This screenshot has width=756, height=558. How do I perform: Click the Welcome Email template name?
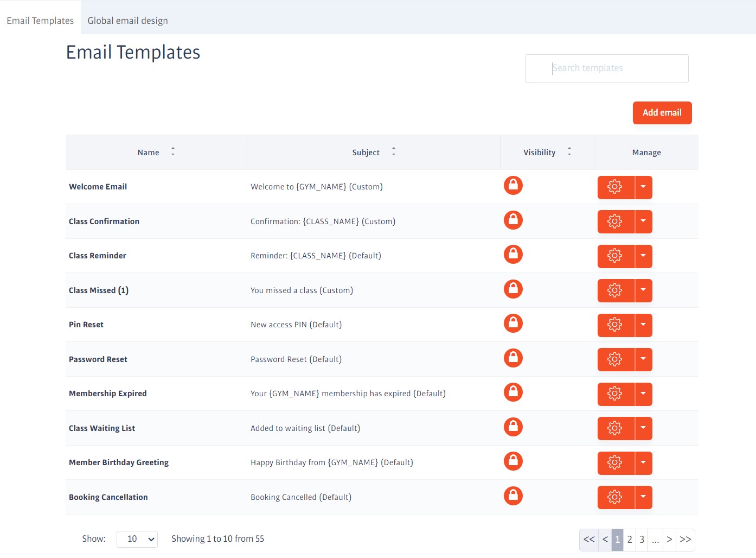point(98,187)
